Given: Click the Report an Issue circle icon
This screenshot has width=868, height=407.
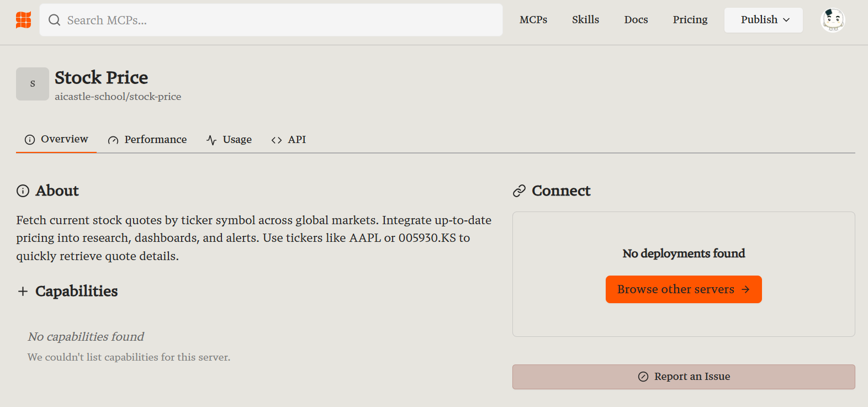Looking at the screenshot, I should click(x=643, y=377).
